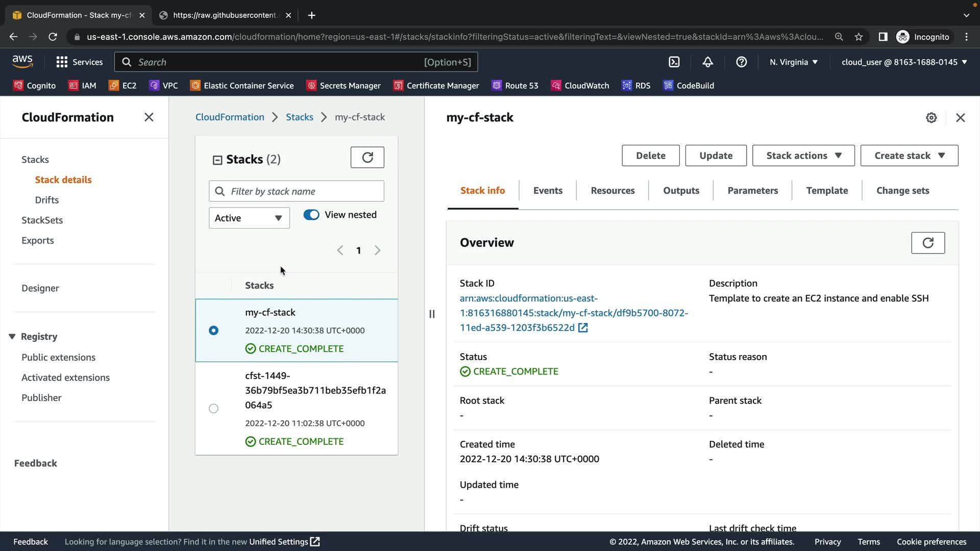
Task: Select the cfst-1449 stack radio button
Action: [x=213, y=409]
